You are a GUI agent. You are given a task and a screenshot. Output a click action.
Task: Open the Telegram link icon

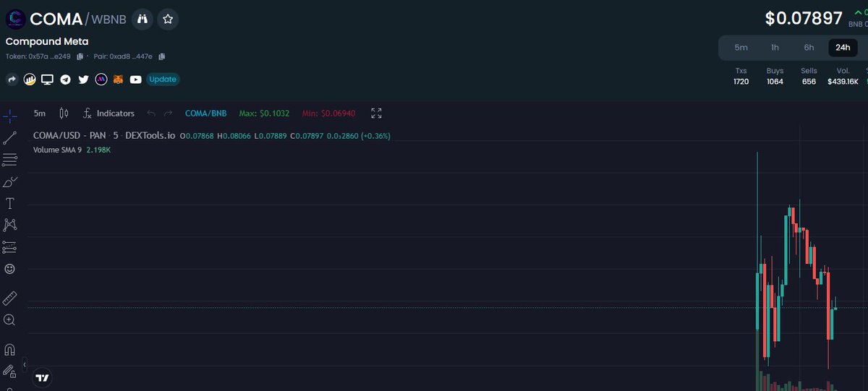[x=65, y=80]
